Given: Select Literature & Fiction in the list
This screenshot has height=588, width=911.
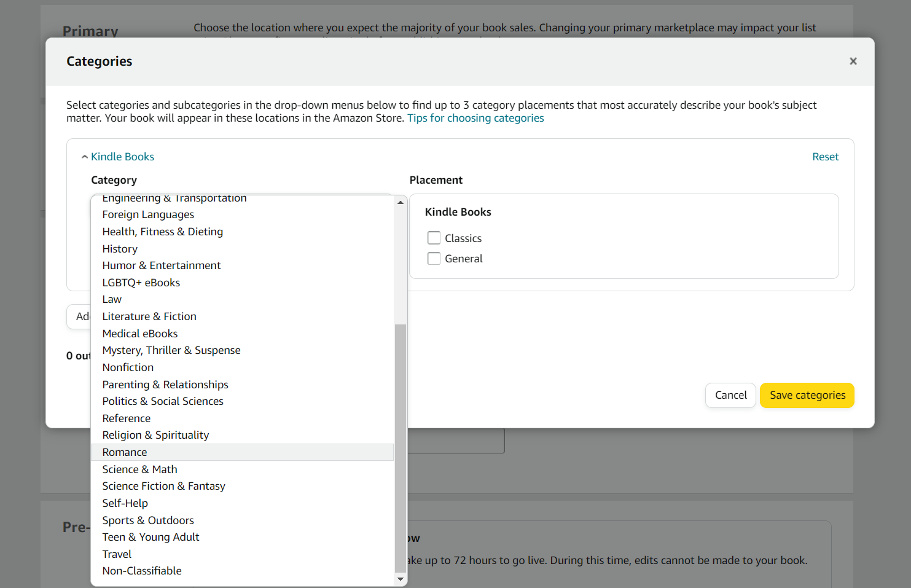Looking at the screenshot, I should point(149,316).
